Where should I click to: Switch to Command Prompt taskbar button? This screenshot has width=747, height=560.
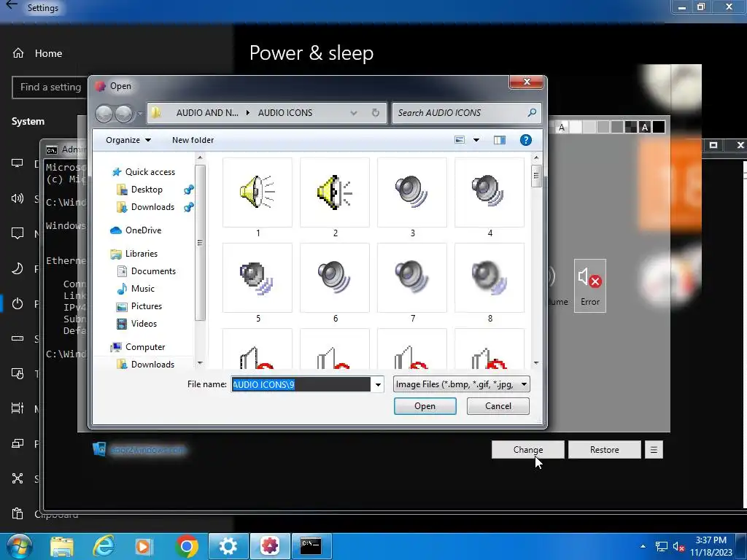pyautogui.click(x=311, y=546)
